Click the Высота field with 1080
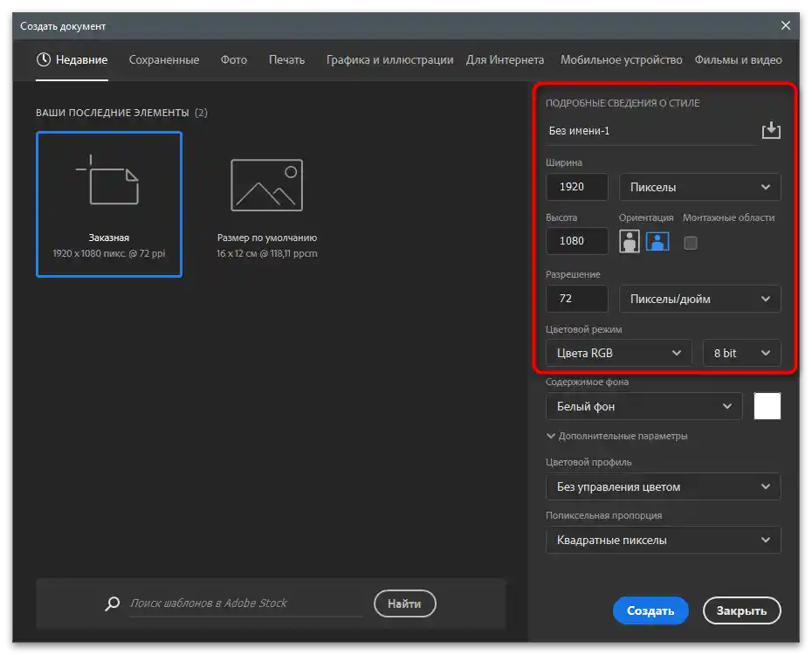Screen dimensions: 812x655 [577, 241]
